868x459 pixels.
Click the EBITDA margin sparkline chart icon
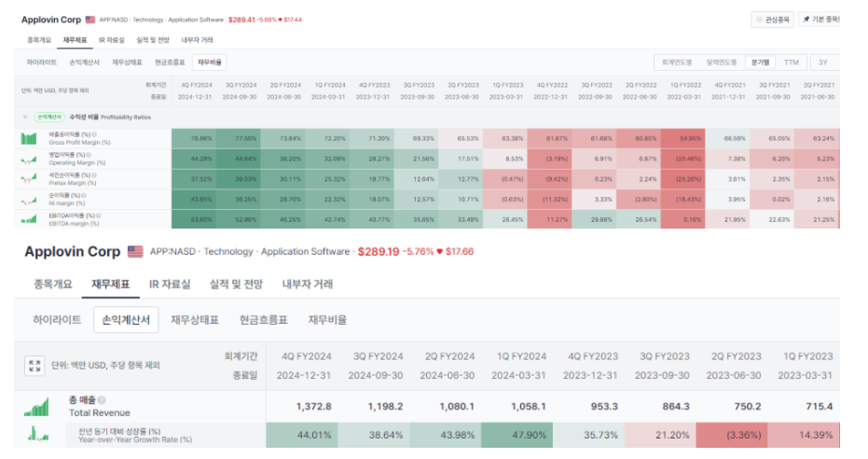(29, 219)
